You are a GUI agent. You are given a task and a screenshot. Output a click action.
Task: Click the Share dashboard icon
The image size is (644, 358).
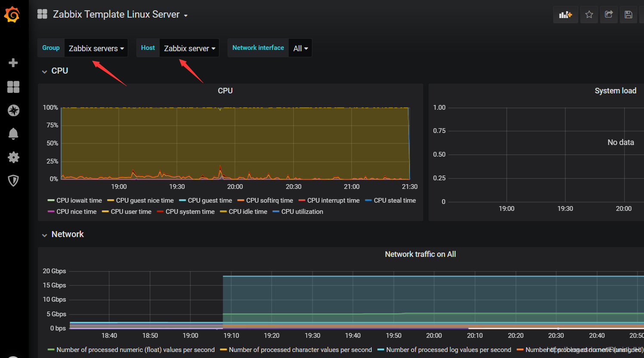[609, 15]
